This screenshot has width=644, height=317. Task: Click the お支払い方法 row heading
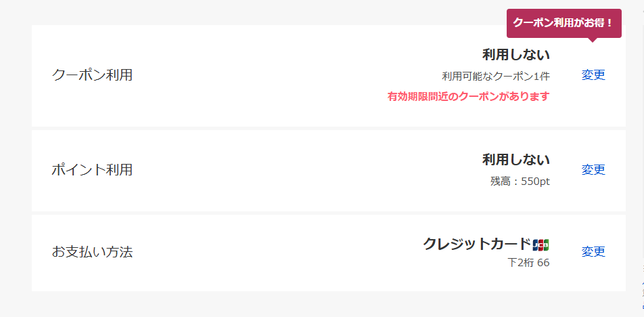tap(92, 252)
